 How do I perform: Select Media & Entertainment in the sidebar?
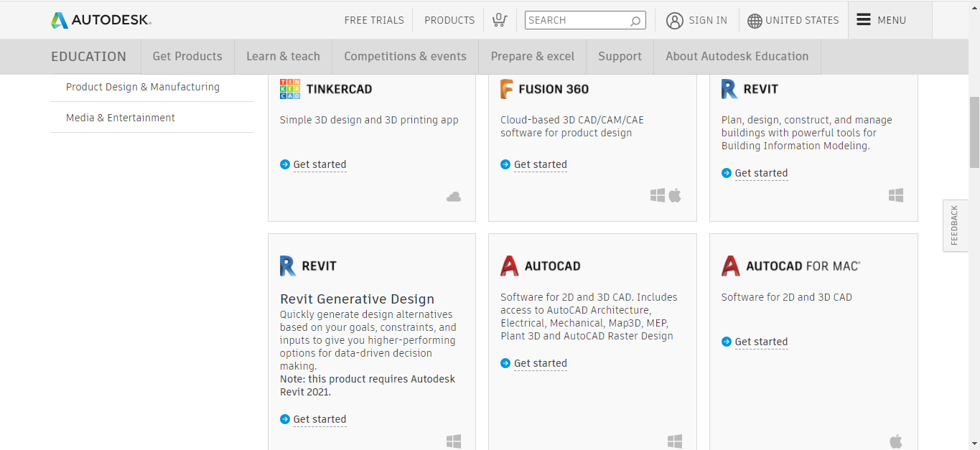pyautogui.click(x=121, y=118)
